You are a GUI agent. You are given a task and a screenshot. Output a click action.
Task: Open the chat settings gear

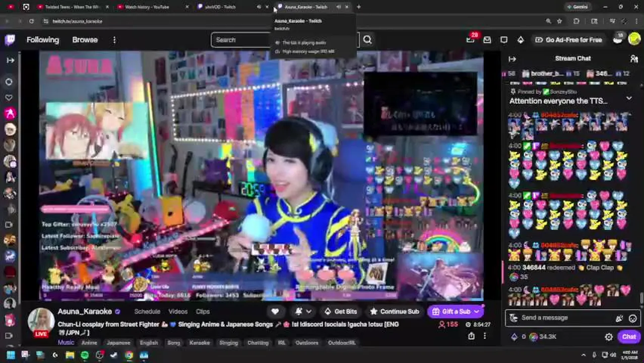[609, 337]
